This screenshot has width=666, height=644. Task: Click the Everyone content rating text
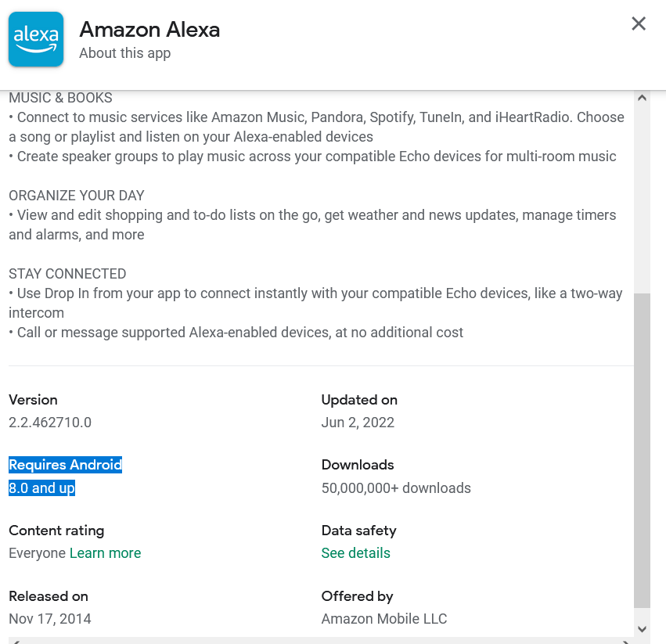pyautogui.click(x=37, y=553)
